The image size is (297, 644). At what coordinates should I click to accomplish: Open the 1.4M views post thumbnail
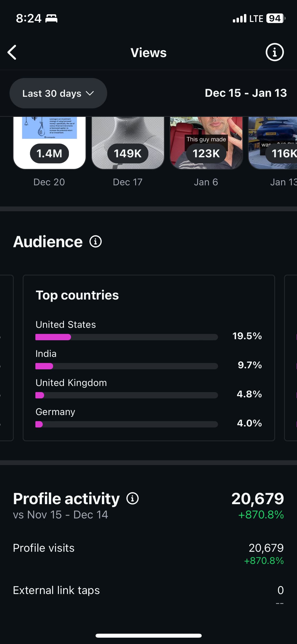click(49, 143)
